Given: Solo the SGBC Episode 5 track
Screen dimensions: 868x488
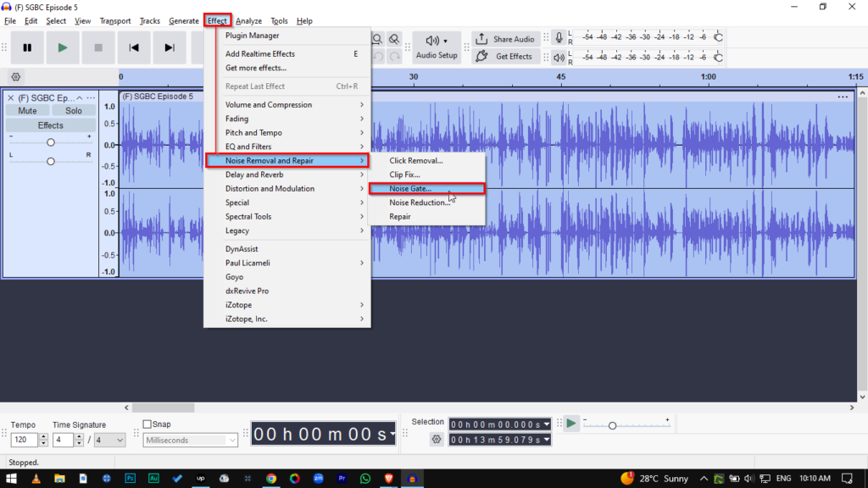Looking at the screenshot, I should coord(74,111).
